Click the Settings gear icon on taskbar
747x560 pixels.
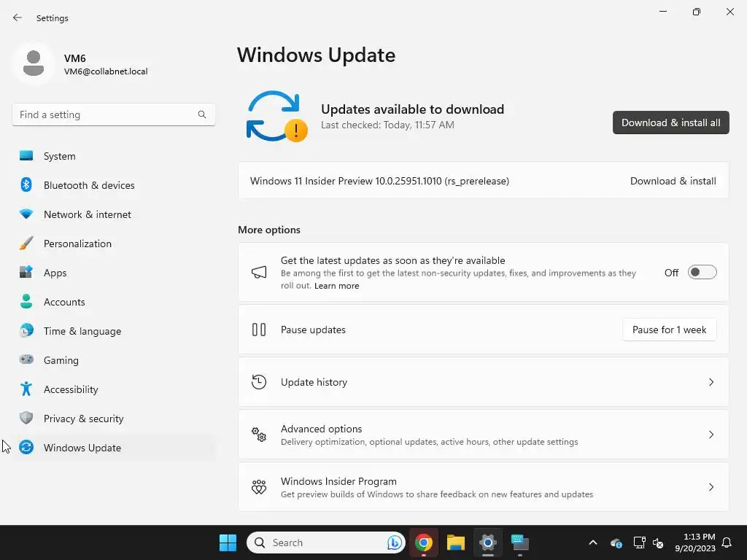tap(488, 542)
